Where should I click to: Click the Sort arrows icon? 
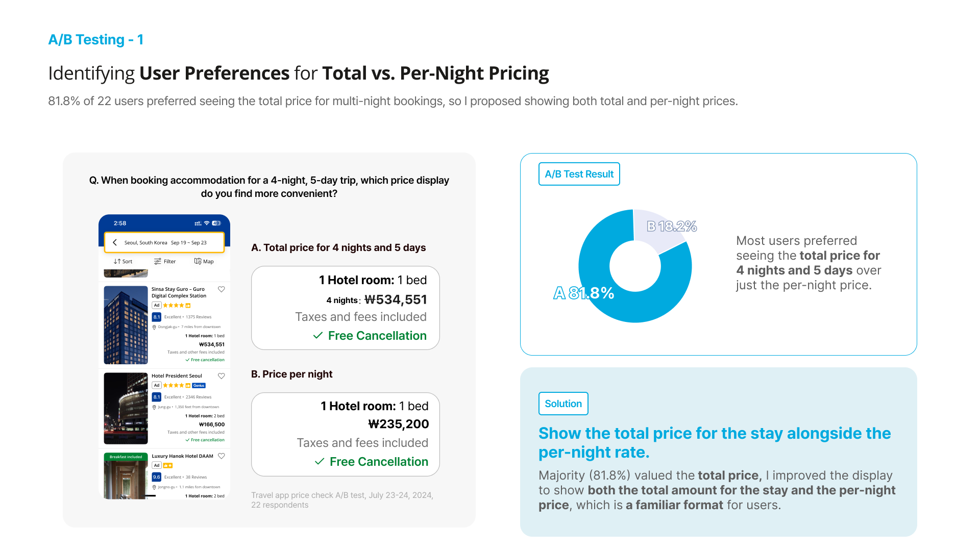[117, 261]
